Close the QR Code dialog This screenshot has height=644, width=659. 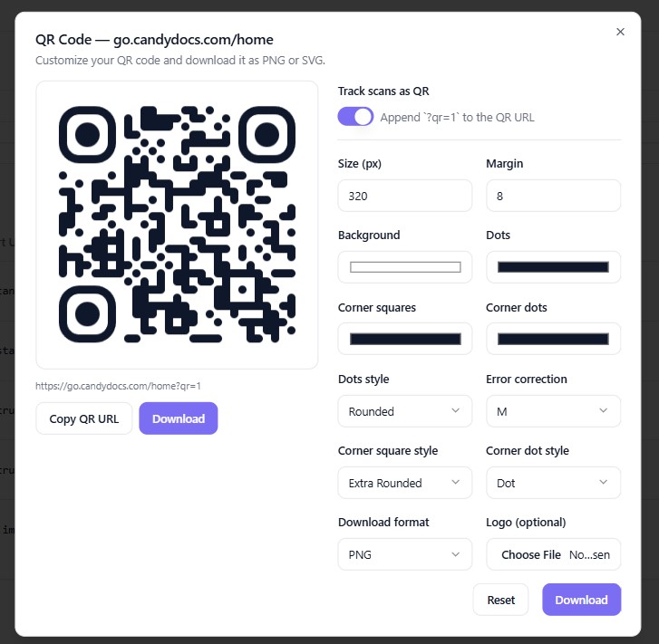click(620, 32)
